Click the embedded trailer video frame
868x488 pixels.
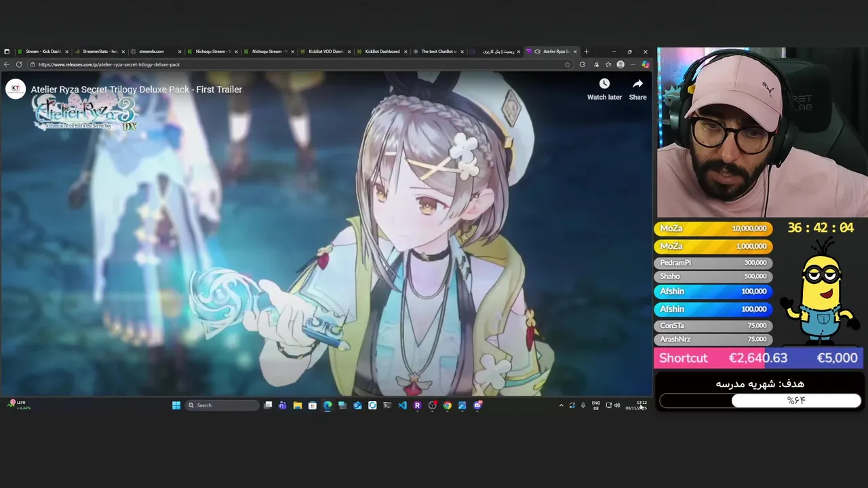click(x=325, y=234)
